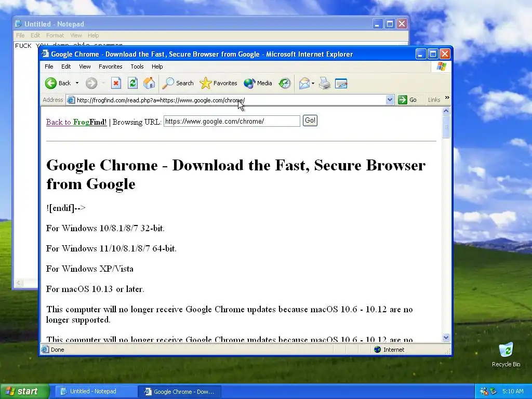Viewport: 532px width, 399px height.
Task: Click the Browsing URL text field
Action: (232, 121)
